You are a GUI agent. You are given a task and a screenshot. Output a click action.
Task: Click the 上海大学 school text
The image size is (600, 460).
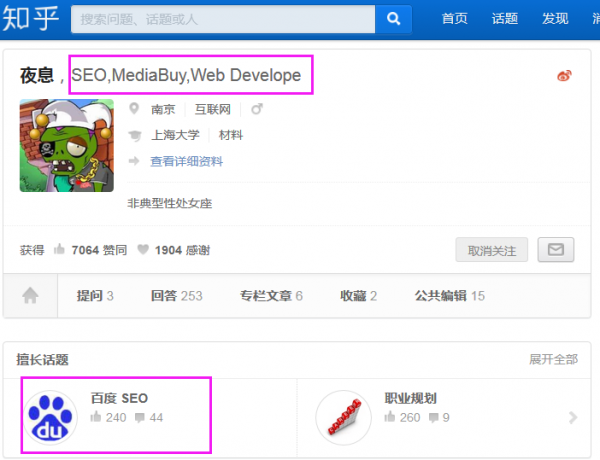pyautogui.click(x=175, y=135)
